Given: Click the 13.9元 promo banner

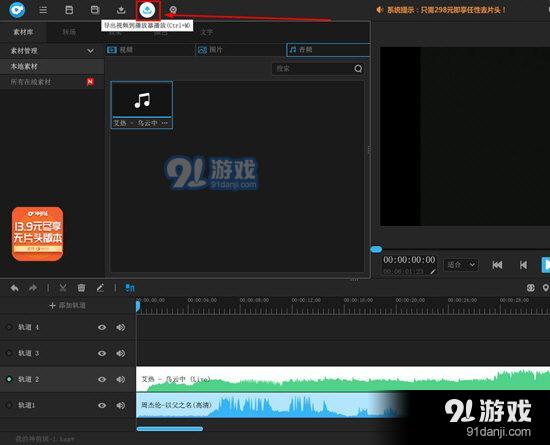Looking at the screenshot, I should coord(38,234).
